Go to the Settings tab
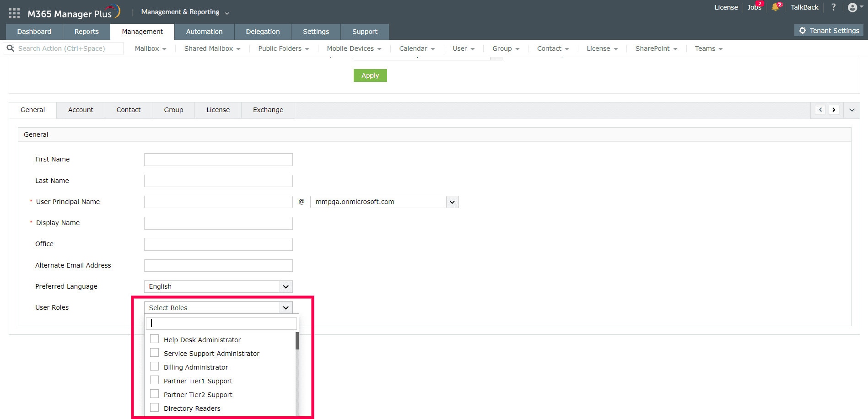868x419 pixels. tap(316, 32)
